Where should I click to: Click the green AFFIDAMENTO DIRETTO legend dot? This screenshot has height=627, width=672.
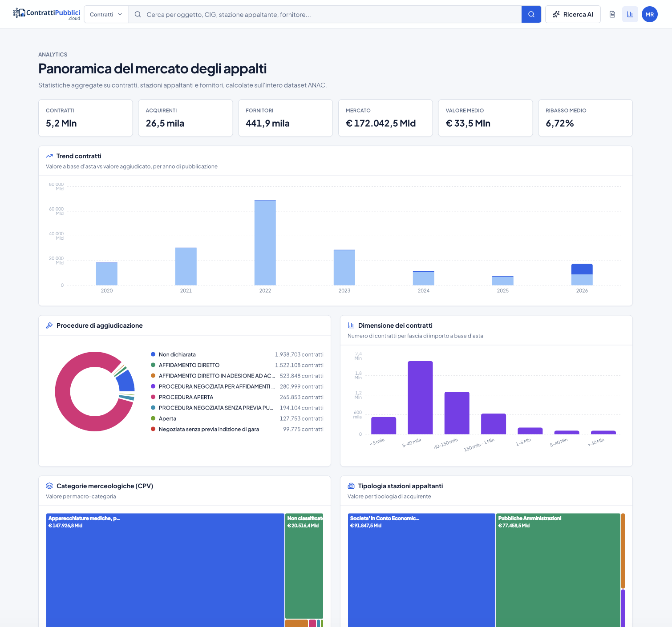click(153, 365)
